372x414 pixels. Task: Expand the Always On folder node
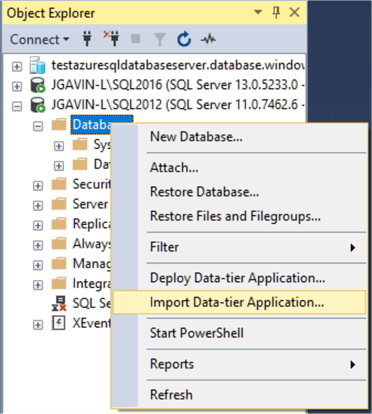(38, 245)
